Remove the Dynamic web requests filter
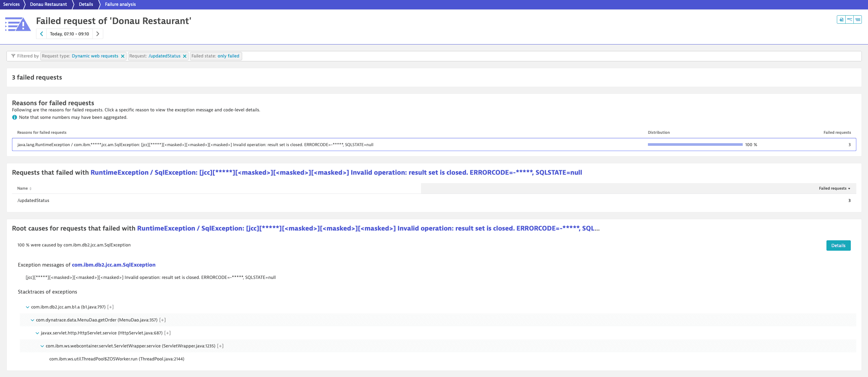 (x=123, y=56)
